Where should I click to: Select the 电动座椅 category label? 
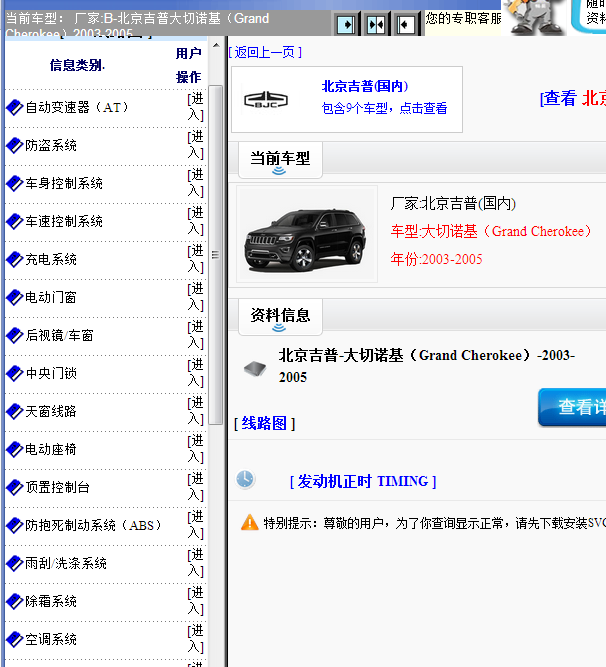point(51,449)
